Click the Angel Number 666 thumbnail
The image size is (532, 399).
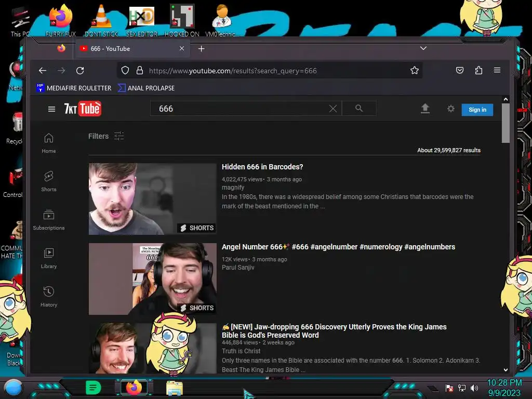click(152, 279)
